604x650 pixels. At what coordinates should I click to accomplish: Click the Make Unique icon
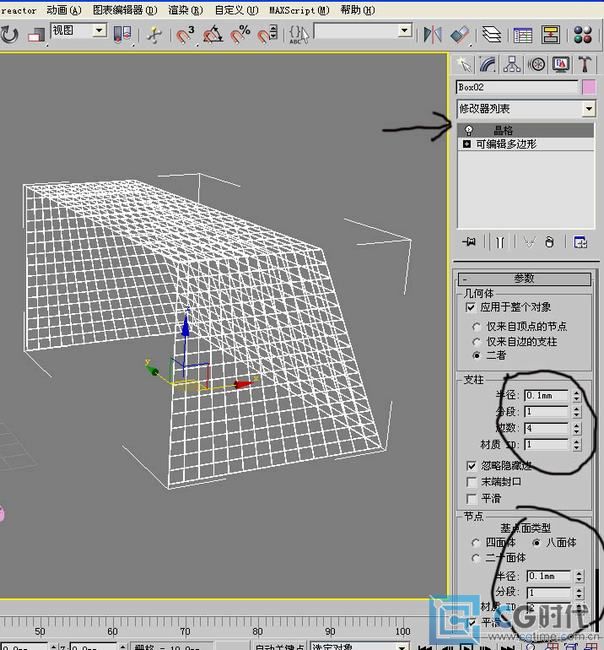click(x=529, y=242)
